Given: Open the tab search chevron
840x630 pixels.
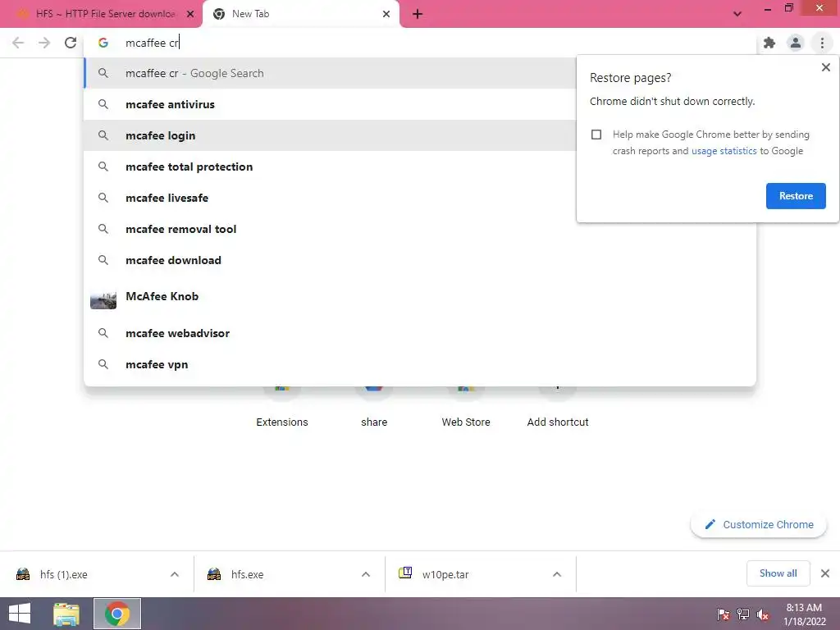Looking at the screenshot, I should pos(737,14).
